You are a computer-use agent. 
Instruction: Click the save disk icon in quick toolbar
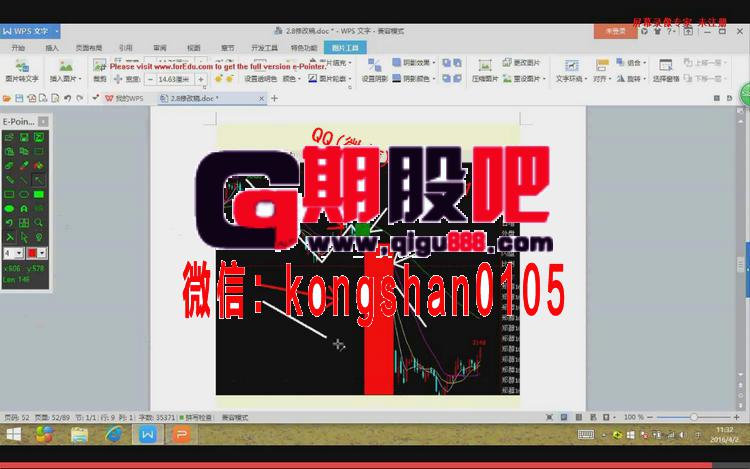[x=19, y=98]
